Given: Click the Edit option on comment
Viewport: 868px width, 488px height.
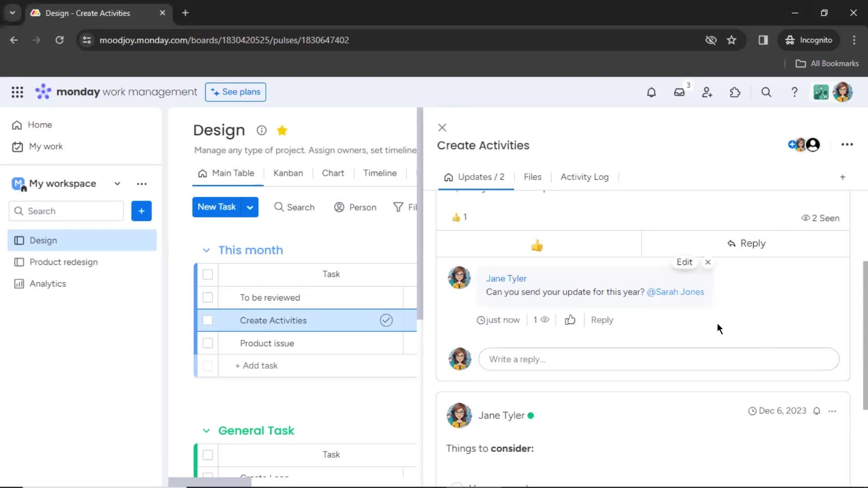Looking at the screenshot, I should pyautogui.click(x=684, y=262).
